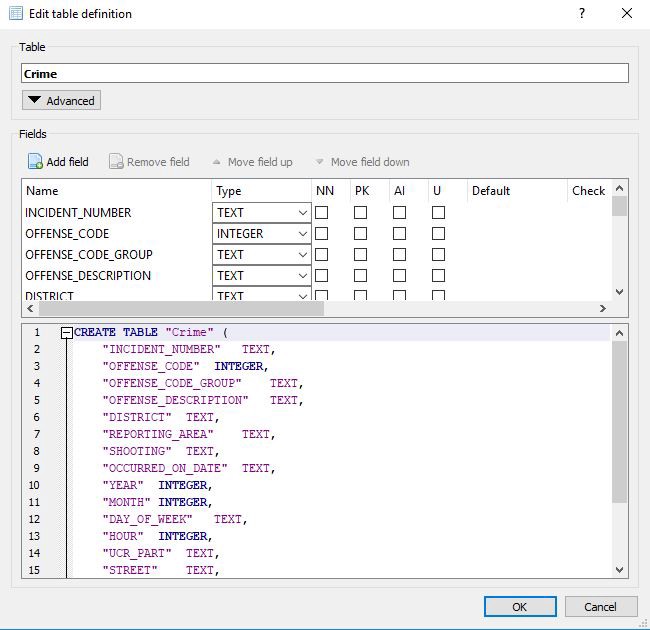Click the fields table scroll-up arrow
The width and height of the screenshot is (650, 630).
tap(619, 188)
